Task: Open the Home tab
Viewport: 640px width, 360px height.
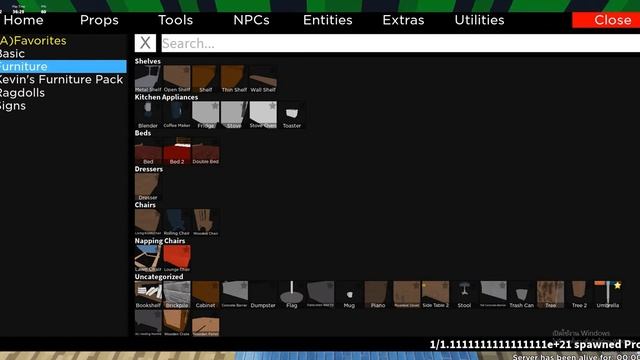Action: pos(23,20)
